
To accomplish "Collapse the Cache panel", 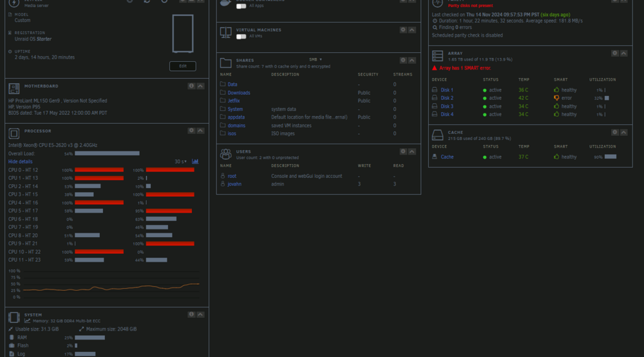I will coord(624,132).
